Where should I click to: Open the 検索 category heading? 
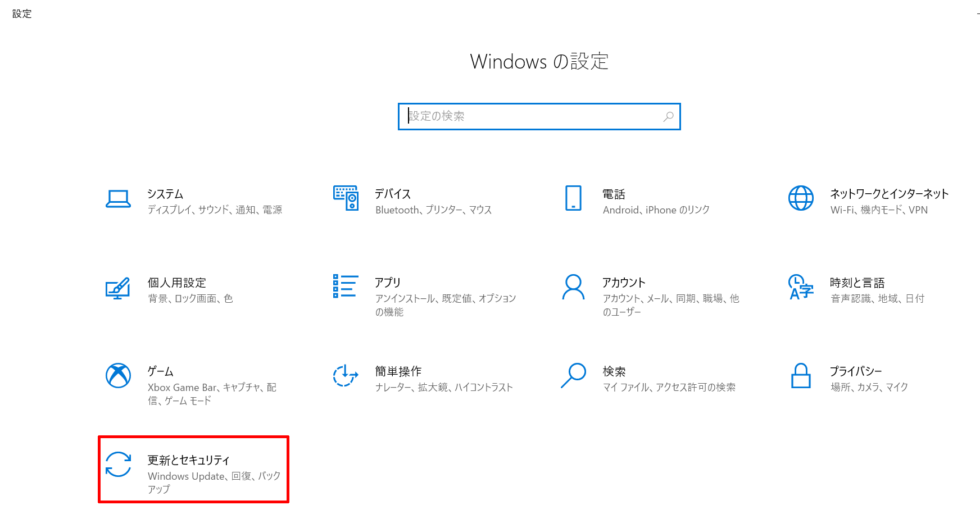coord(614,371)
